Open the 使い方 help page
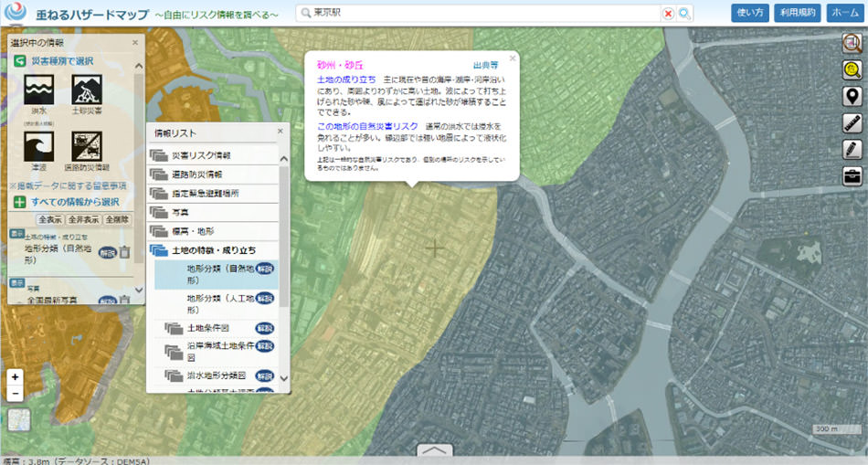Image resolution: width=868 pixels, height=465 pixels. [749, 13]
